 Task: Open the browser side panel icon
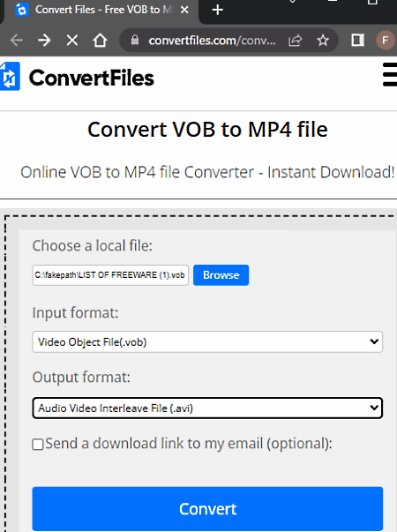[357, 40]
